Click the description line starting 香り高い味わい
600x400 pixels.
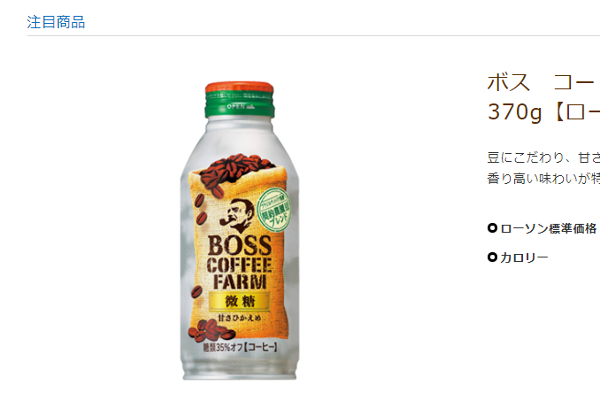click(543, 178)
